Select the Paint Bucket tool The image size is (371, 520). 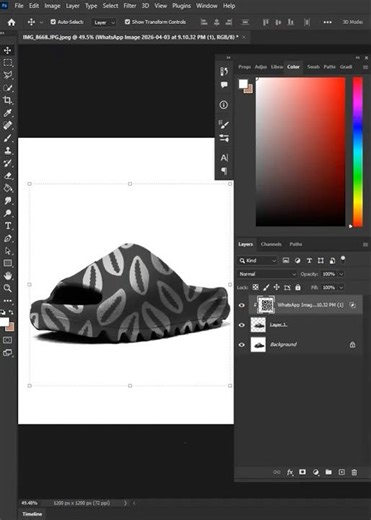[7, 188]
